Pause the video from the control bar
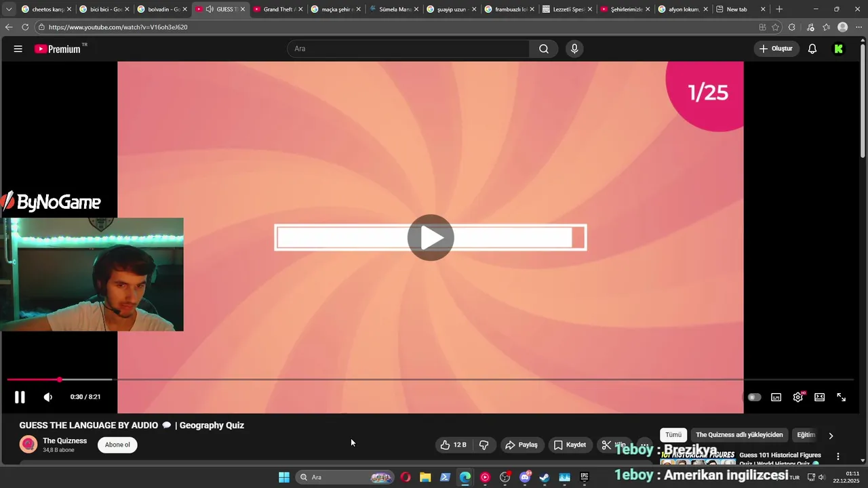 (x=20, y=397)
